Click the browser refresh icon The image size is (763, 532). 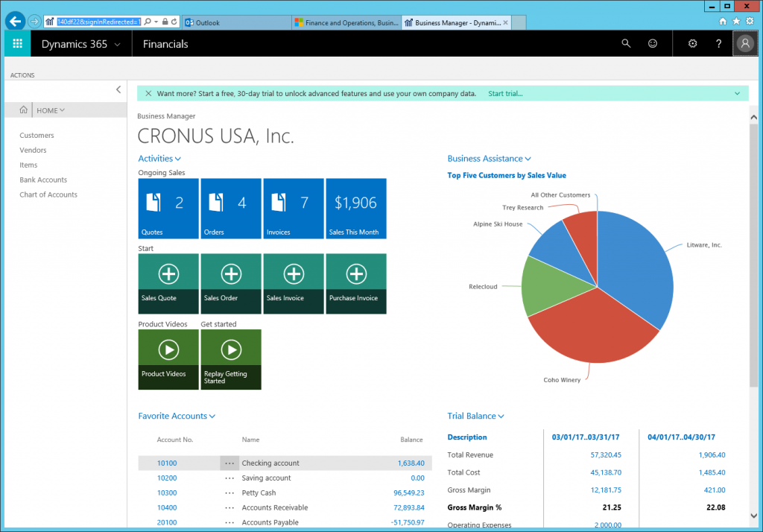pos(174,22)
